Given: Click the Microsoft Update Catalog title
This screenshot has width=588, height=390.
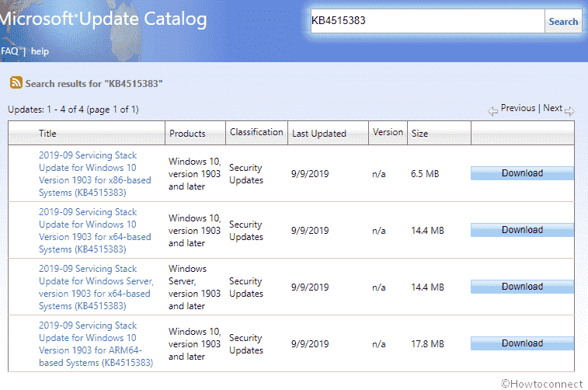Looking at the screenshot, I should (x=103, y=19).
